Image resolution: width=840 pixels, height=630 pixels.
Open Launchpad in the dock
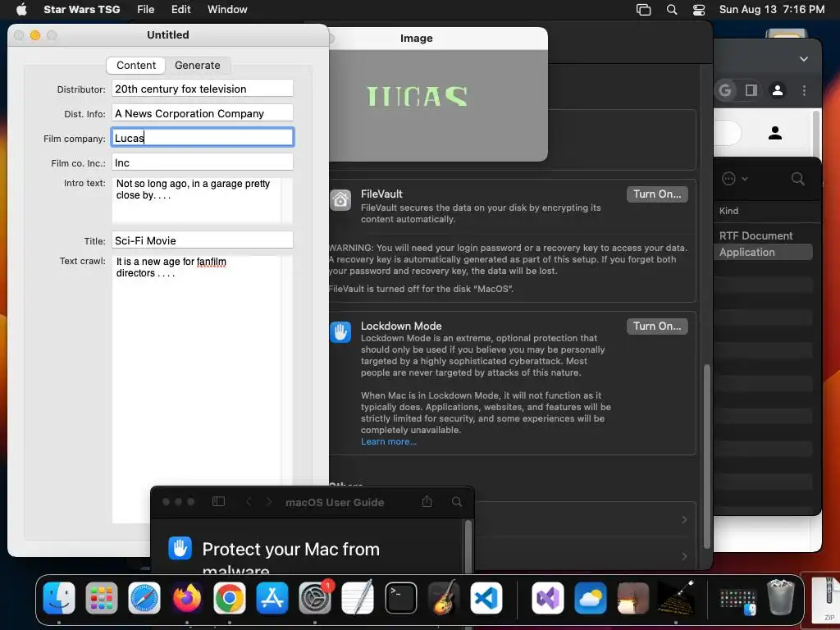click(101, 597)
